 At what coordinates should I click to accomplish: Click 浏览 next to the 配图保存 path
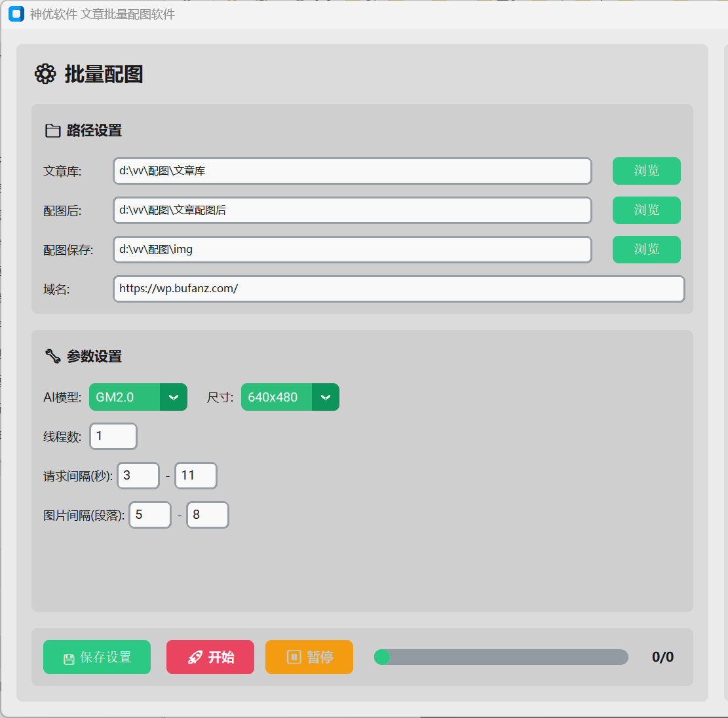(x=646, y=250)
